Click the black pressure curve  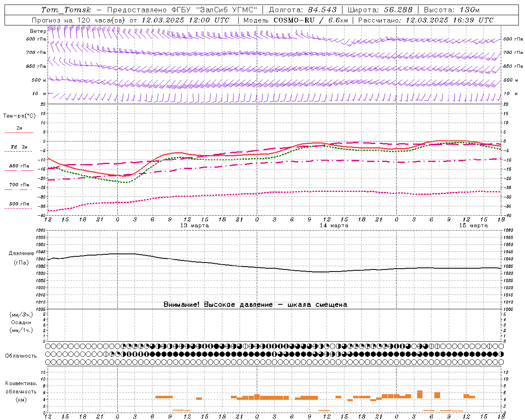point(274,268)
